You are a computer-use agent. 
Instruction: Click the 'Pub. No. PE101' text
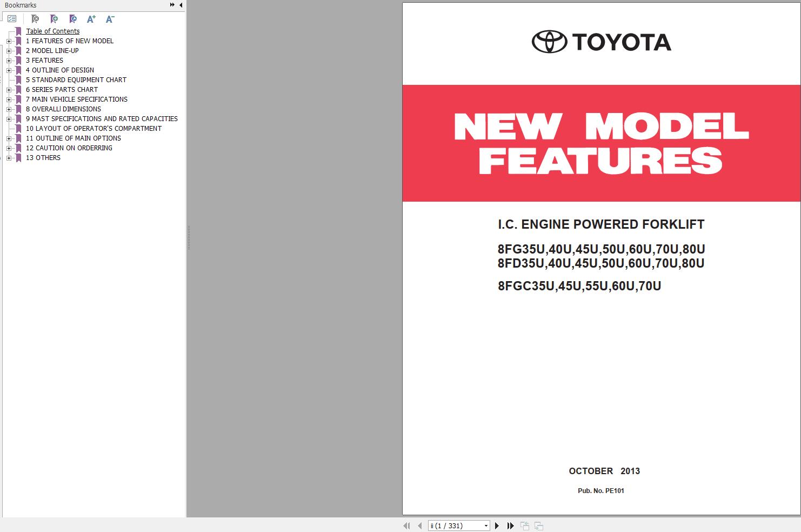pyautogui.click(x=601, y=491)
